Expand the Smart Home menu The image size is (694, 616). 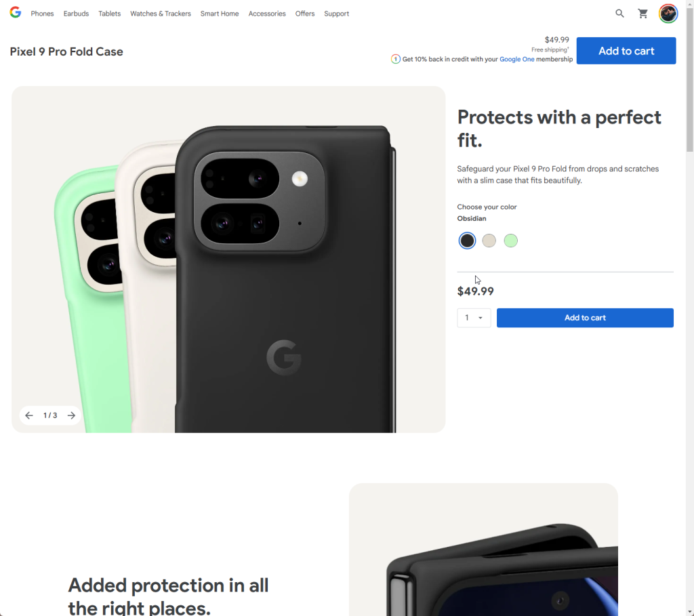click(x=220, y=14)
